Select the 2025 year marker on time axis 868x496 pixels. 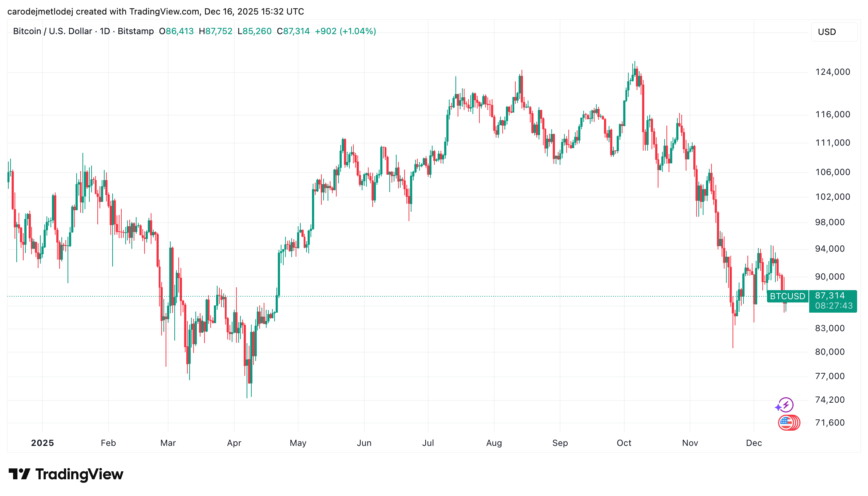point(42,443)
